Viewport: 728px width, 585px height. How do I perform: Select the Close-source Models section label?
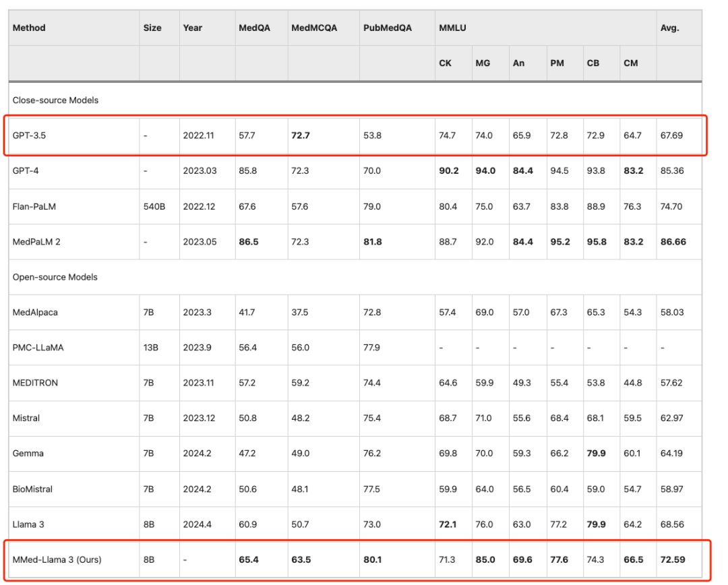tap(55, 100)
